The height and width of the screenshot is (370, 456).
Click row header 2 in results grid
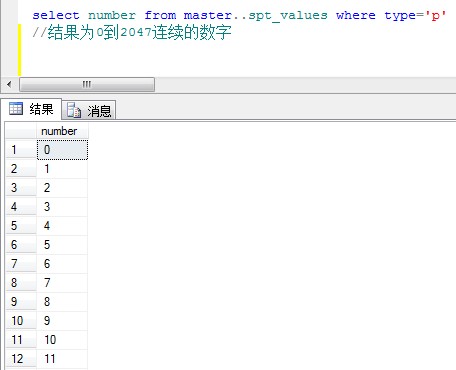(x=21, y=169)
